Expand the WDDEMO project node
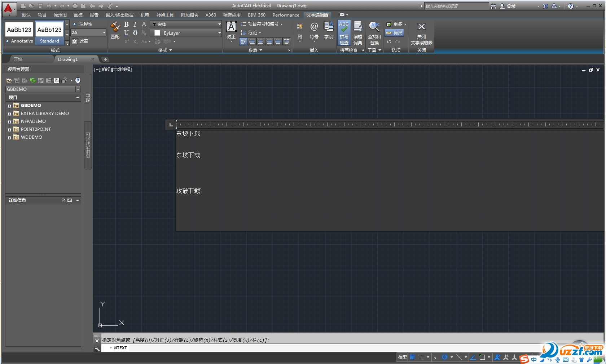The width and height of the screenshot is (606, 364). coord(9,138)
